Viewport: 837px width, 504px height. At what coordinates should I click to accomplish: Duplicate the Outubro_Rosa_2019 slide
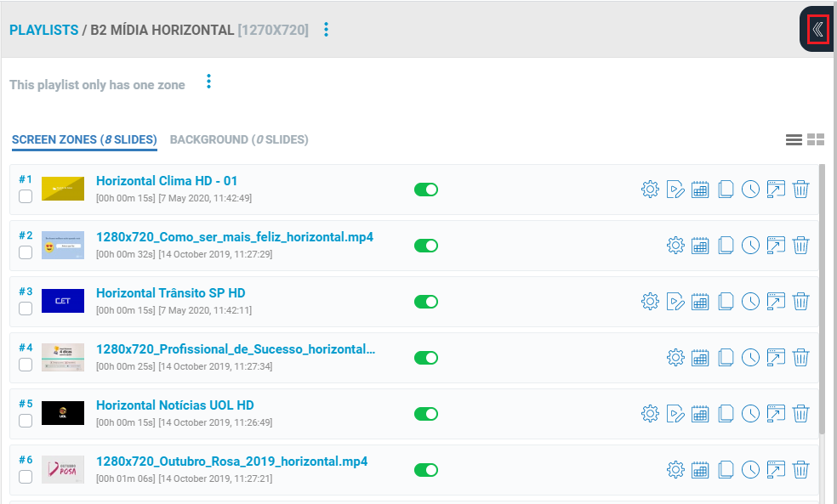pyautogui.click(x=726, y=469)
